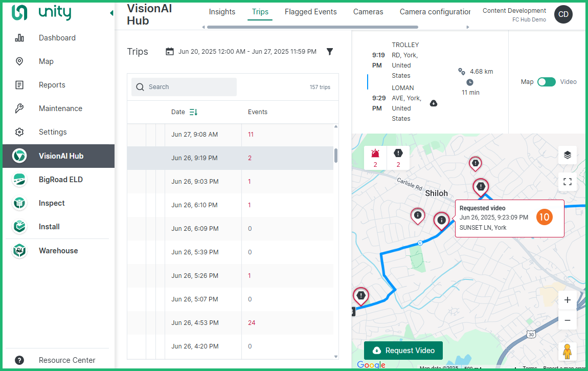Click the trips Search field
This screenshot has width=588, height=371.
tap(189, 87)
